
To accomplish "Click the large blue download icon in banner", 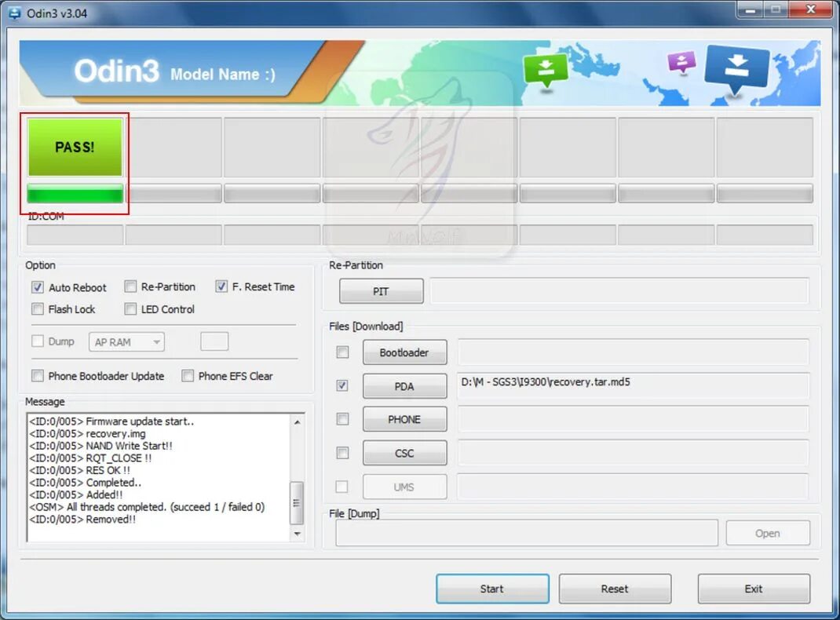I will point(737,68).
